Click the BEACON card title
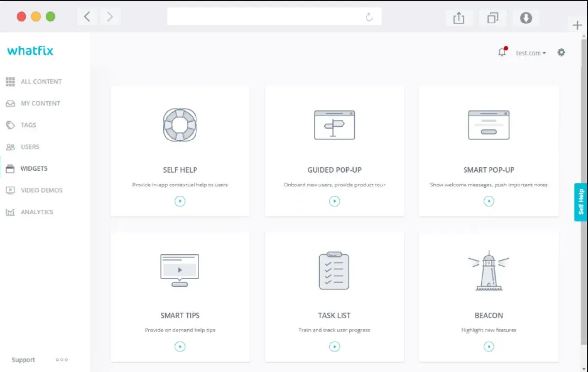This screenshot has width=588, height=372. [489, 315]
